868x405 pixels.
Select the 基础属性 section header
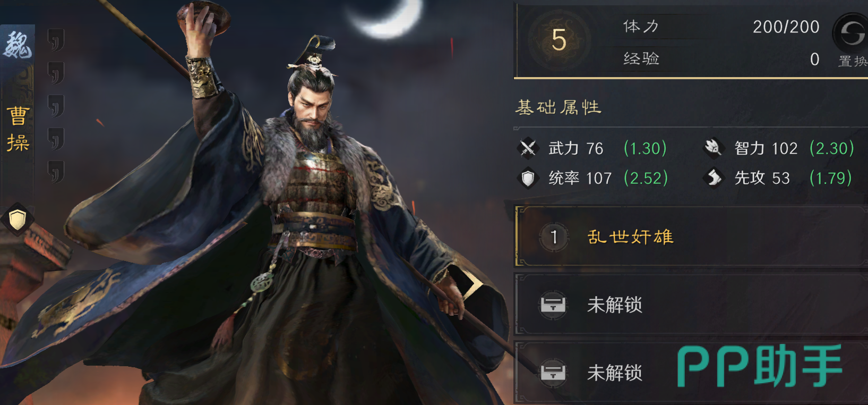click(558, 108)
